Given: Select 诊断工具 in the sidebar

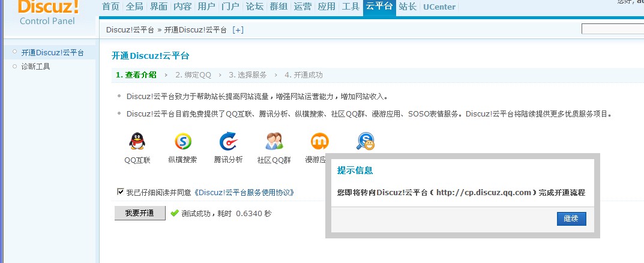Looking at the screenshot, I should point(36,67).
